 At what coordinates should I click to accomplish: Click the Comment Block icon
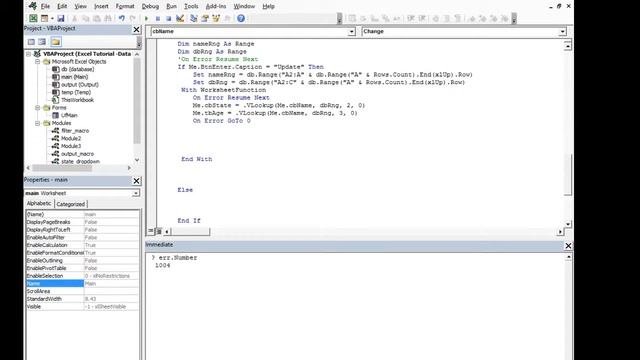[x=447, y=18]
